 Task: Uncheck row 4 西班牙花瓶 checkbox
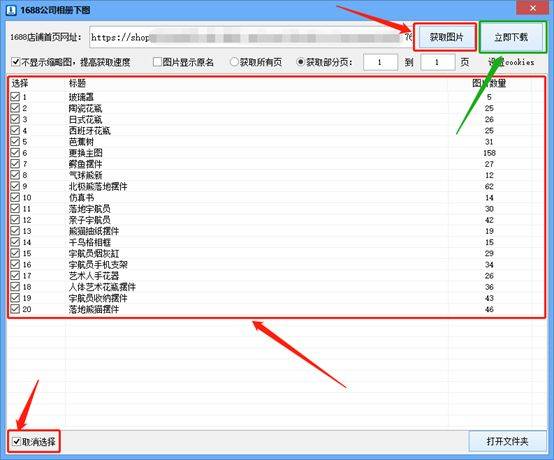point(15,130)
